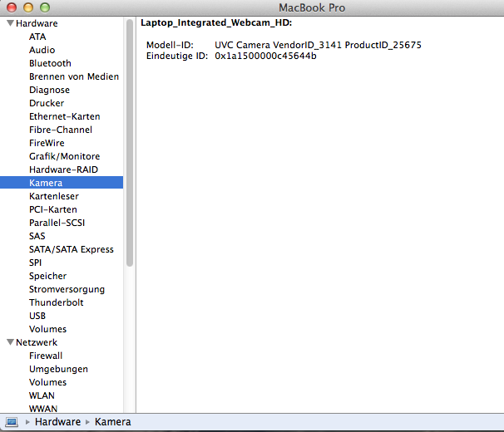Click the sidebar vertical scrollbar thumb

pyautogui.click(x=130, y=143)
